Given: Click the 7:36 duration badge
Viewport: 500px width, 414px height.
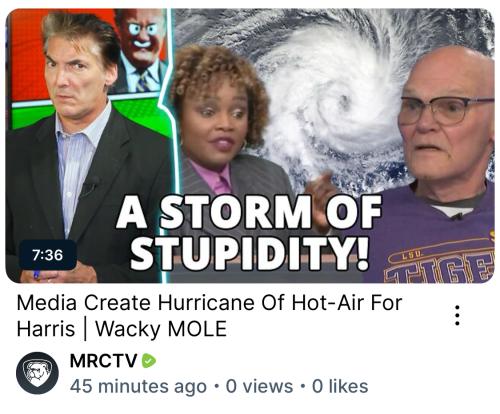Looking at the screenshot, I should tap(48, 255).
